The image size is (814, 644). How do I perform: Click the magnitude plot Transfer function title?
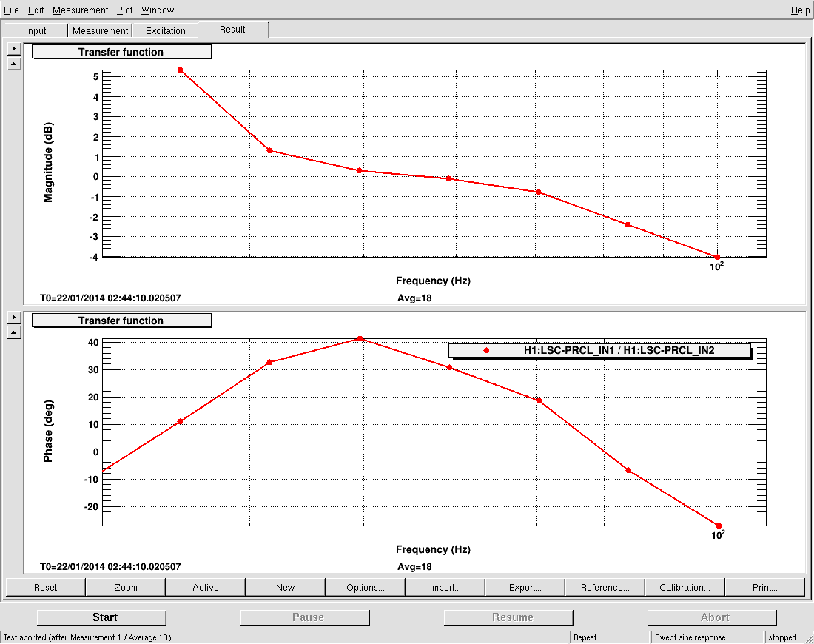click(121, 52)
